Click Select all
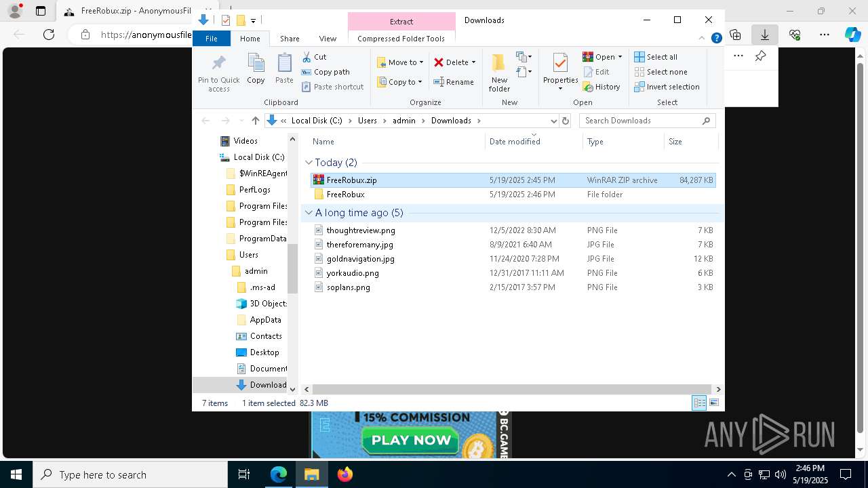This screenshot has width=868, height=488. [656, 57]
